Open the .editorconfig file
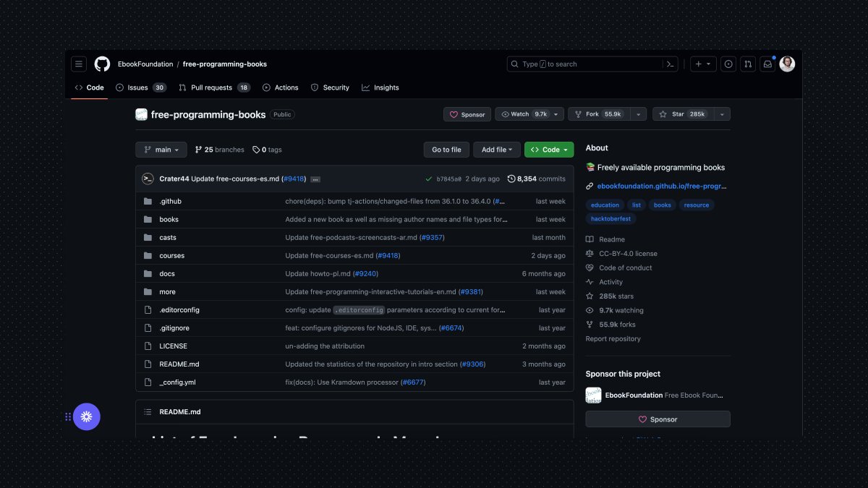 179,309
